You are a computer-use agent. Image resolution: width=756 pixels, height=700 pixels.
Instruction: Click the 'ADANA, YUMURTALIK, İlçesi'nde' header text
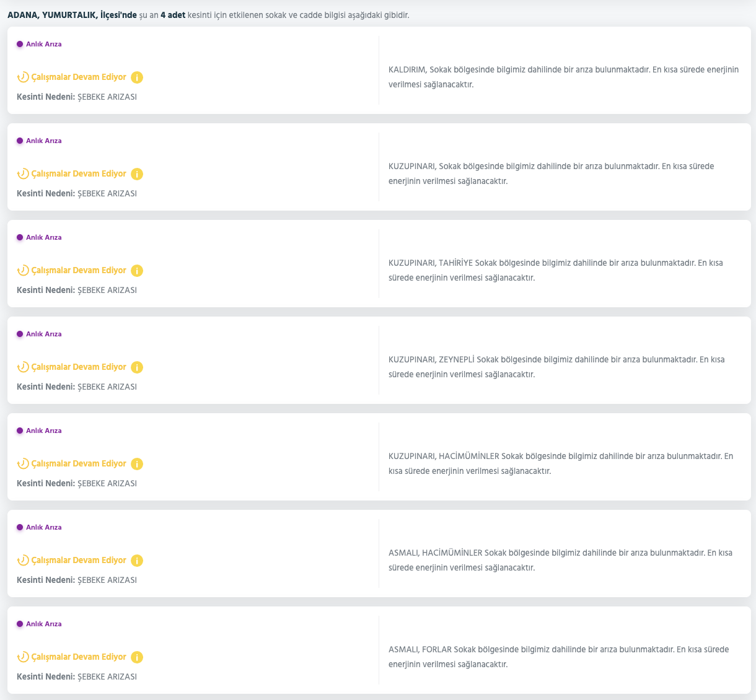[72, 14]
